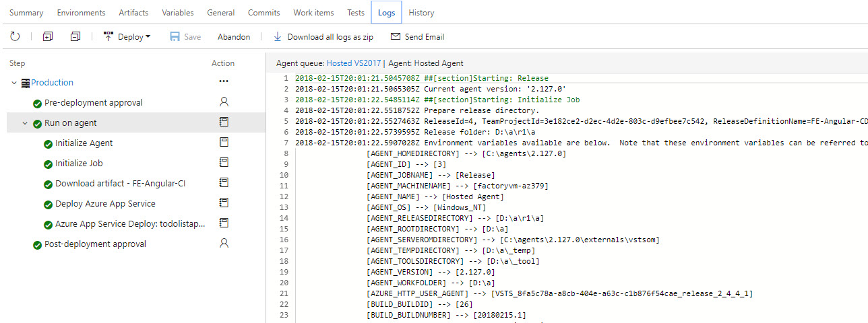Open the Commits tab
868x323 pixels.
pyautogui.click(x=264, y=13)
